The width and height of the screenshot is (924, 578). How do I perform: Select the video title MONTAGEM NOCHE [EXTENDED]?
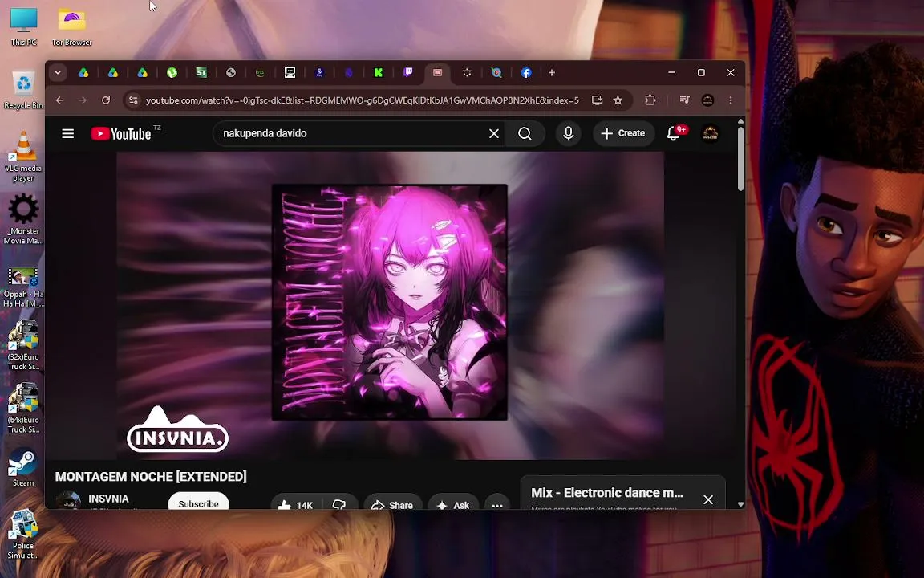[x=151, y=477]
